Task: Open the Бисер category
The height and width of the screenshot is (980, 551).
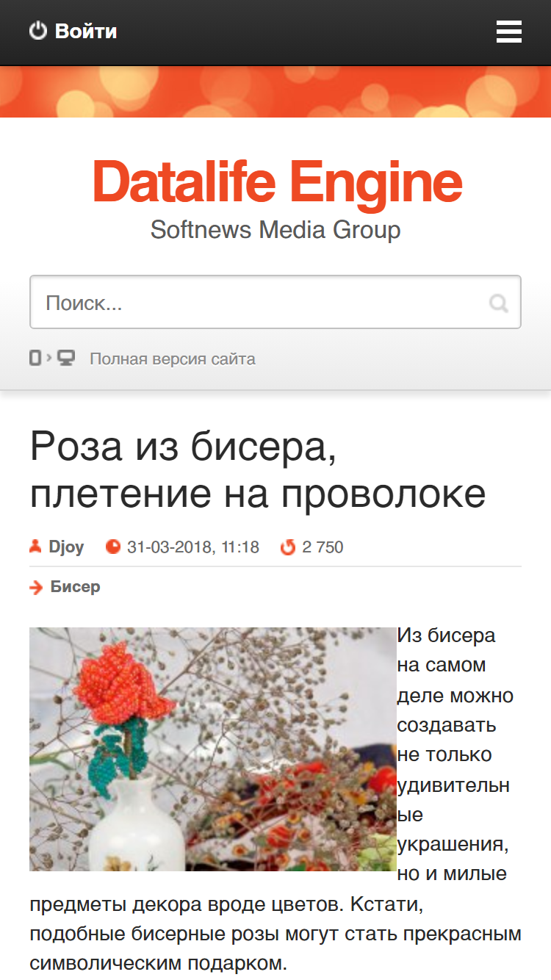Action: [x=76, y=587]
